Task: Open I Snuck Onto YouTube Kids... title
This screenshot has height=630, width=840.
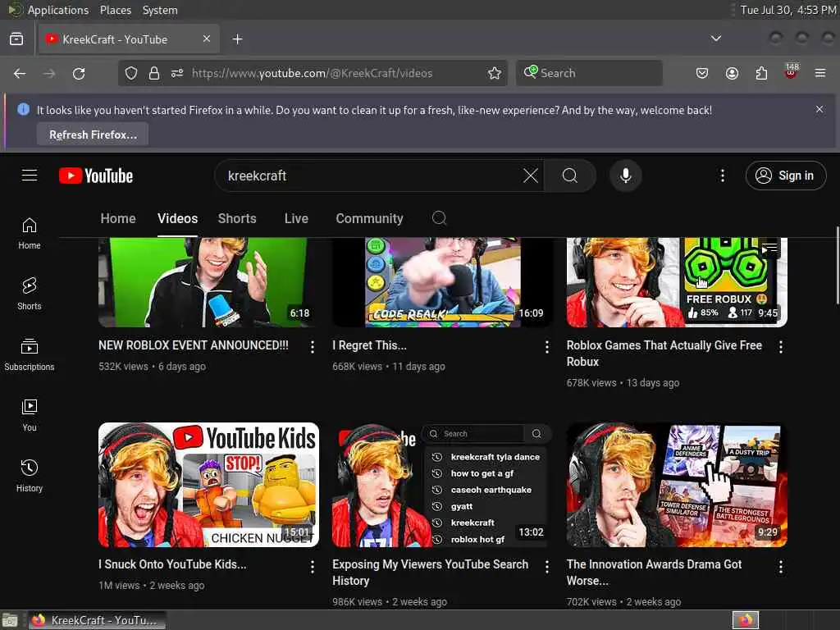Action: (172, 564)
